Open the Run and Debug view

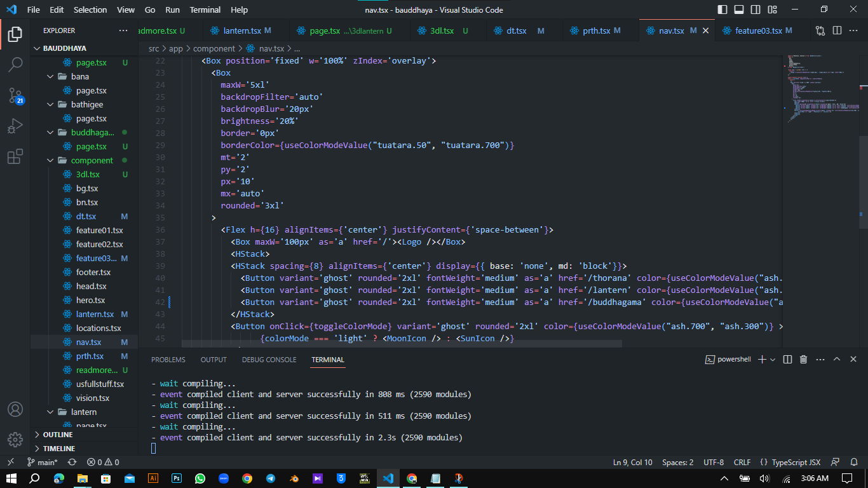click(x=15, y=126)
